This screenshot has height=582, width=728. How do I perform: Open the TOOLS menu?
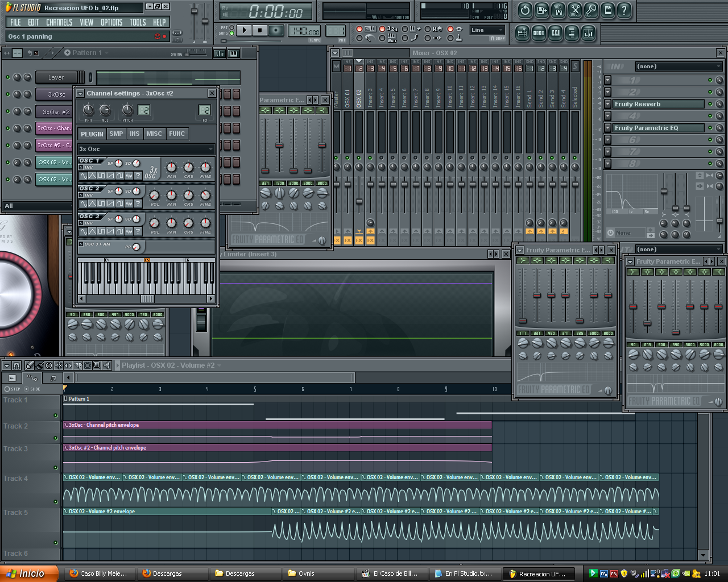pos(138,22)
